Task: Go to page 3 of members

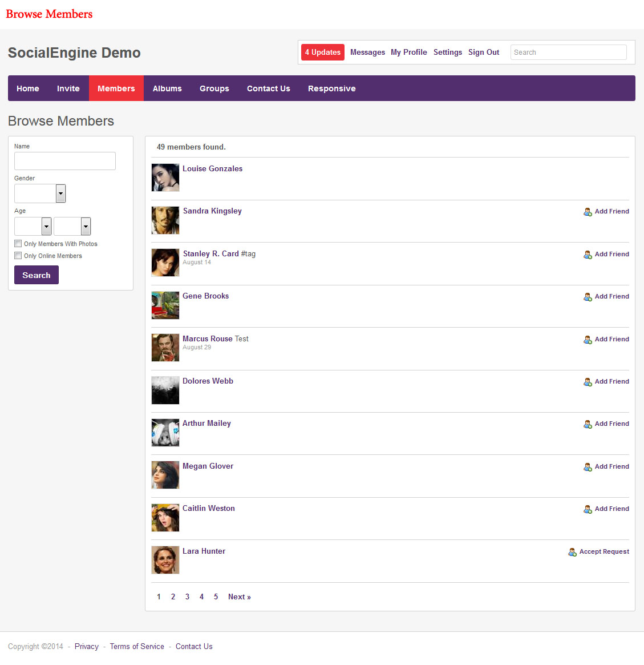Action: click(x=187, y=597)
